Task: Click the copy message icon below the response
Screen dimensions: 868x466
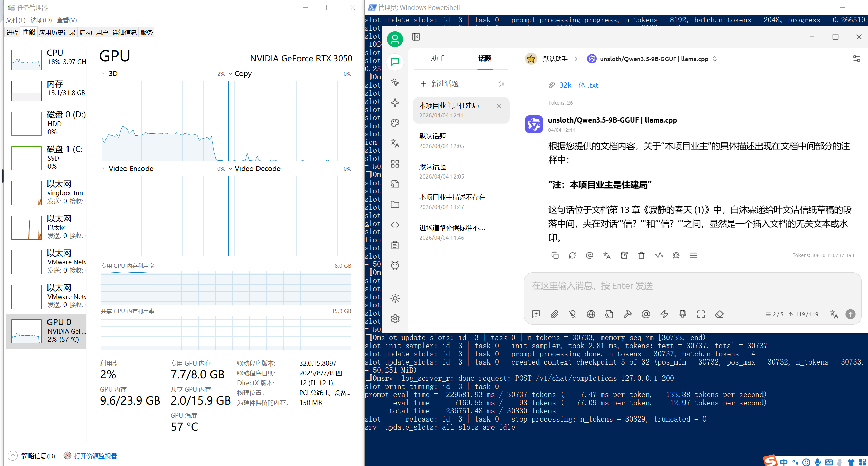Action: click(555, 255)
